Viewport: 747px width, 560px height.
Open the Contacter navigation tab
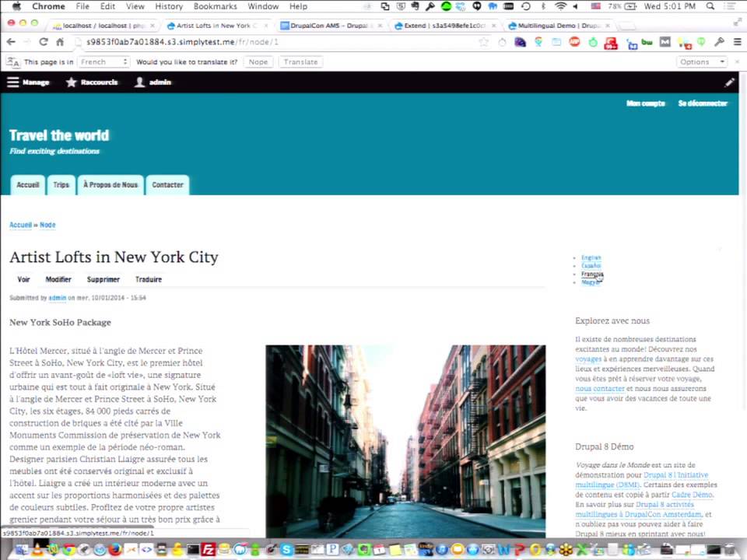click(x=167, y=185)
